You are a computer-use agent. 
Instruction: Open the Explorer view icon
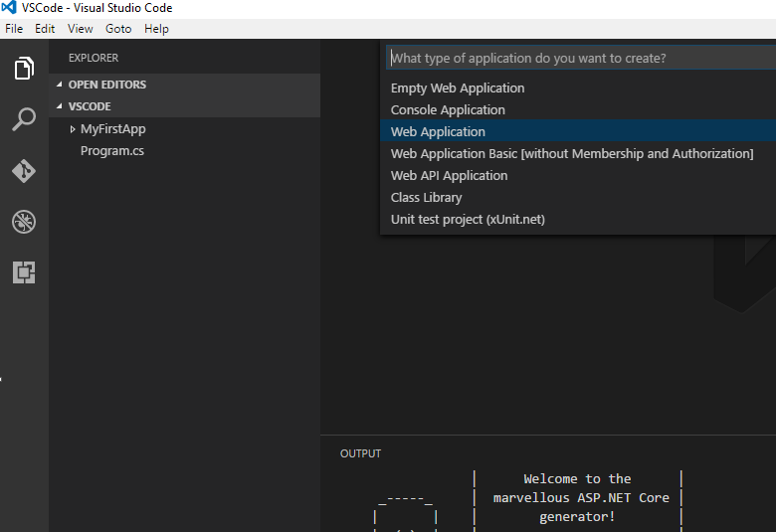point(24,68)
